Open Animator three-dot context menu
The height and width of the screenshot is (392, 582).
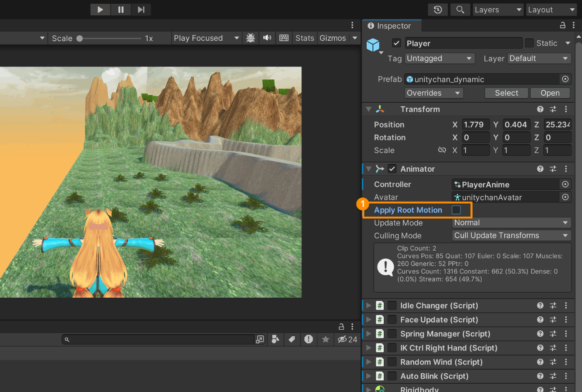tap(566, 169)
